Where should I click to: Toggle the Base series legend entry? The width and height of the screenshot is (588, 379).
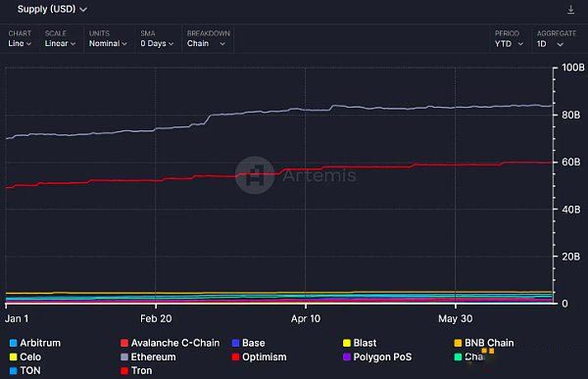[x=248, y=343]
